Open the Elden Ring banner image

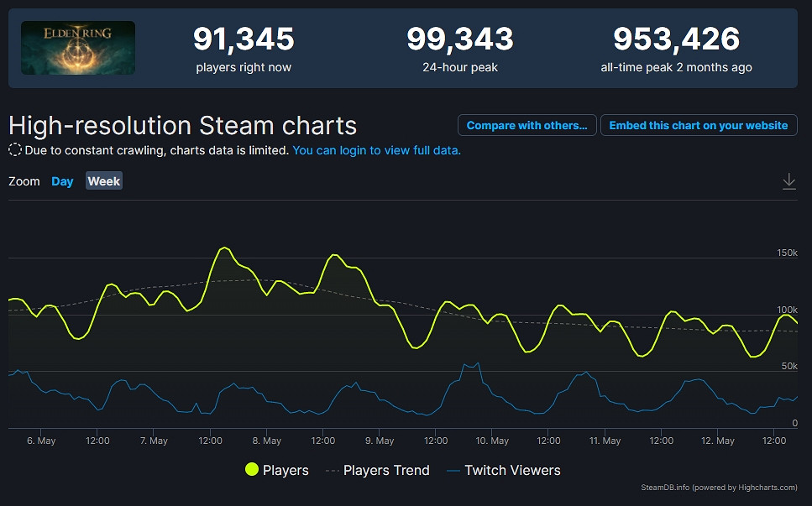77,48
